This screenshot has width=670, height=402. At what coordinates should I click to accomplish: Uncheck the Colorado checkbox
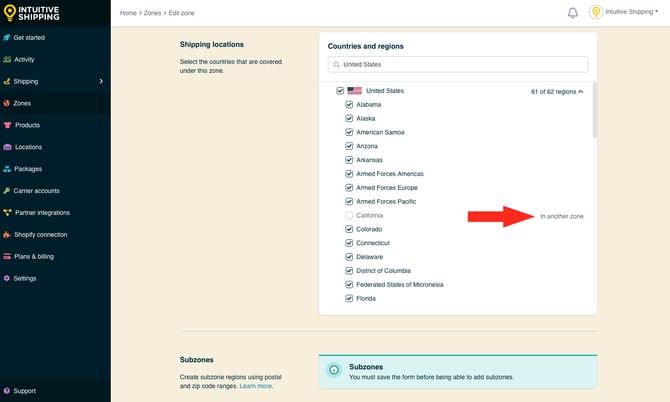[349, 229]
